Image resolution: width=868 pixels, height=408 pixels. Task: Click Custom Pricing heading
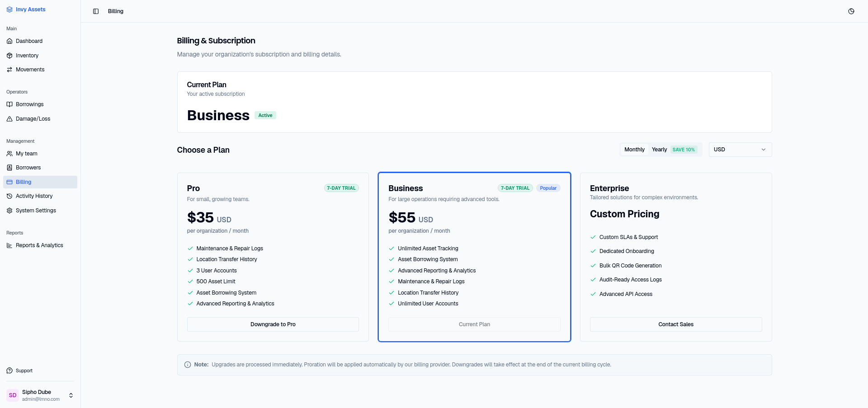point(624,214)
